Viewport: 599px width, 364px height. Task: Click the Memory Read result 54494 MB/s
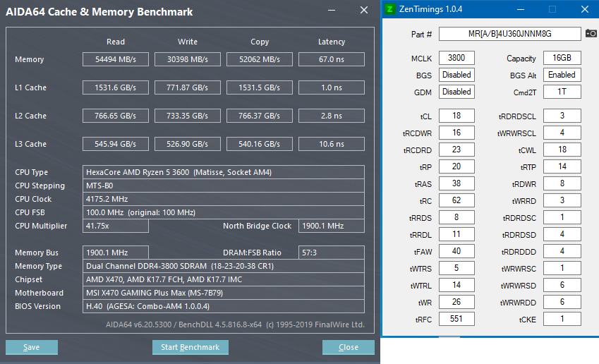pos(116,59)
